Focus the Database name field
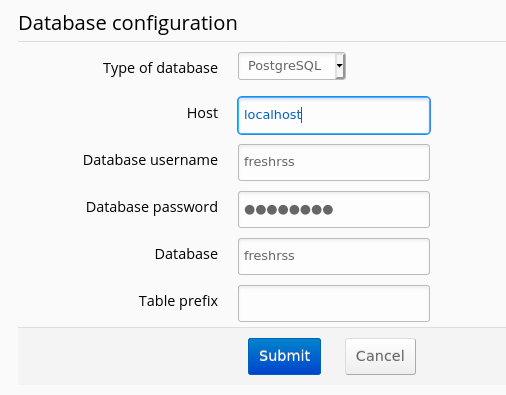 [x=334, y=256]
